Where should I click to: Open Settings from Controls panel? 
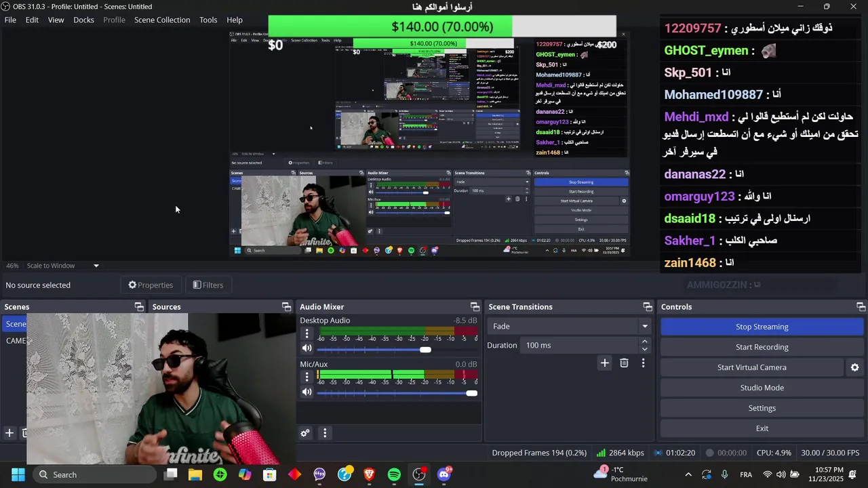(762, 408)
